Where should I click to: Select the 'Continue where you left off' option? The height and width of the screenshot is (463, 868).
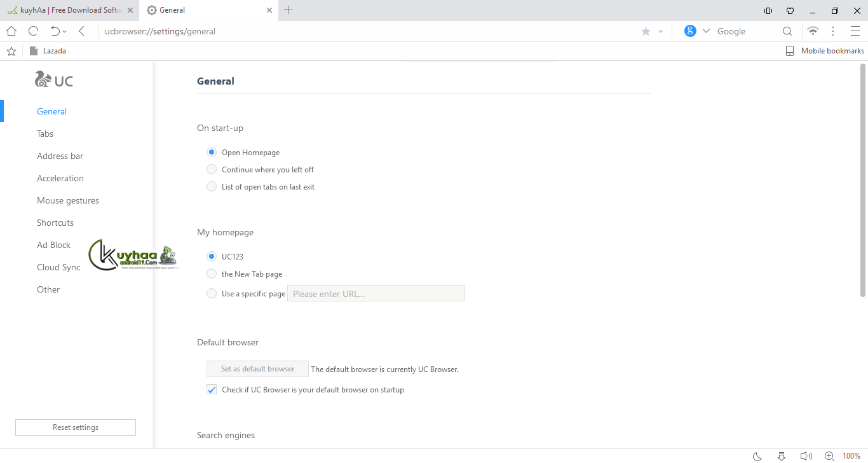click(x=212, y=170)
